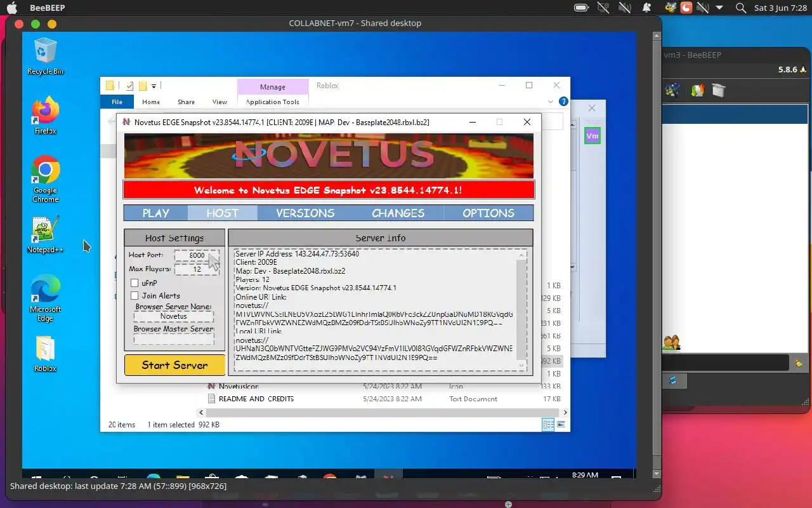Open the Google Chrome desktop shortcut
Viewport: 812px width, 508px height.
coord(45,179)
